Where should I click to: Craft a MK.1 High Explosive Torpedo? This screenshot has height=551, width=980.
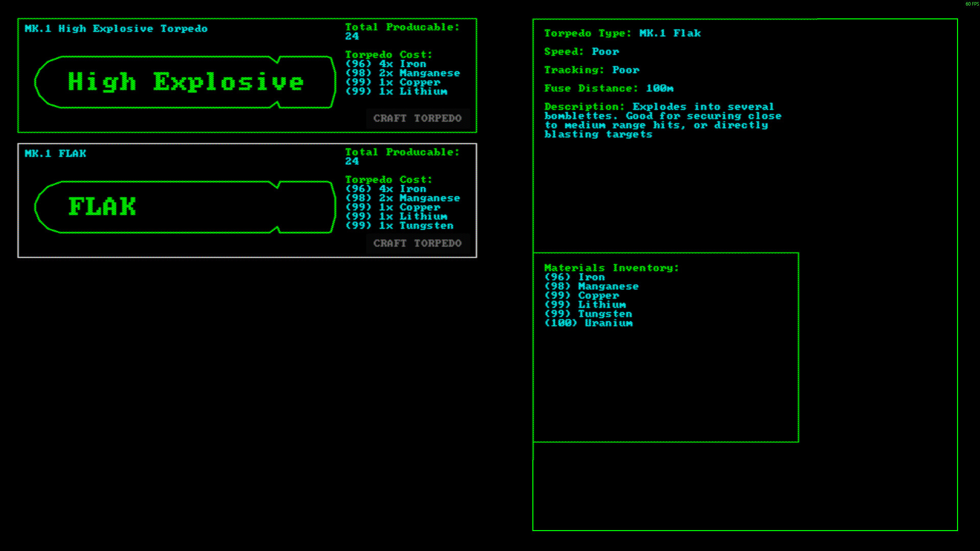[417, 118]
